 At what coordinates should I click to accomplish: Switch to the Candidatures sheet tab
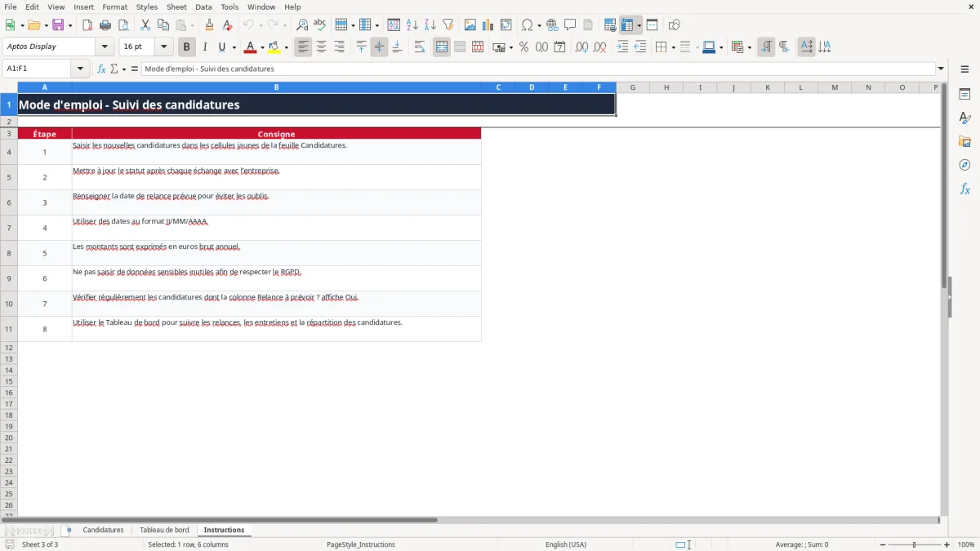[103, 530]
